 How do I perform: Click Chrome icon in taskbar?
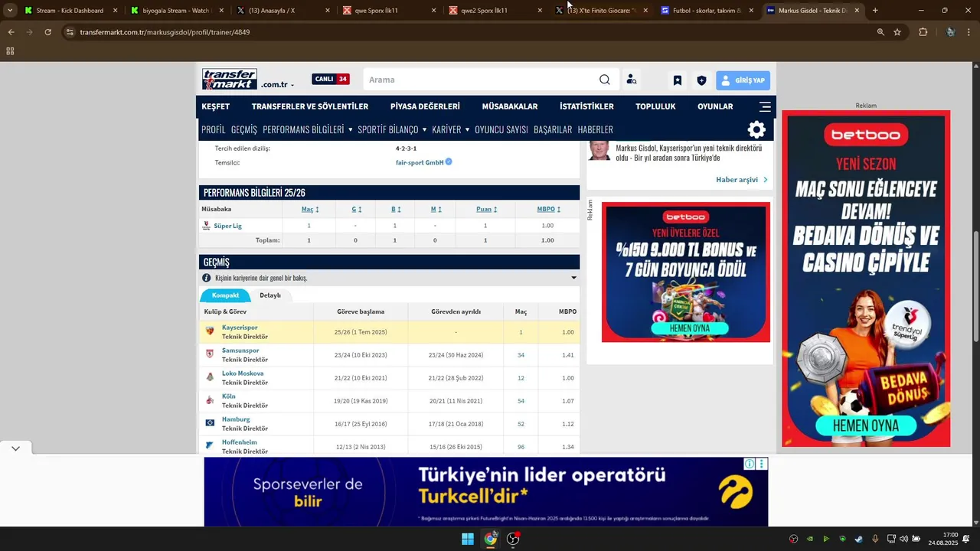tap(490, 539)
